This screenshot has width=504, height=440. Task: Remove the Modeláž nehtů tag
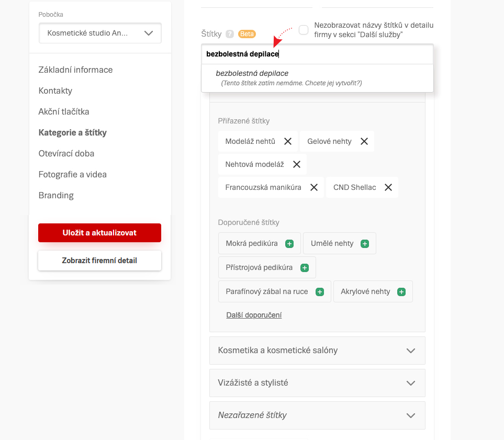tap(288, 141)
